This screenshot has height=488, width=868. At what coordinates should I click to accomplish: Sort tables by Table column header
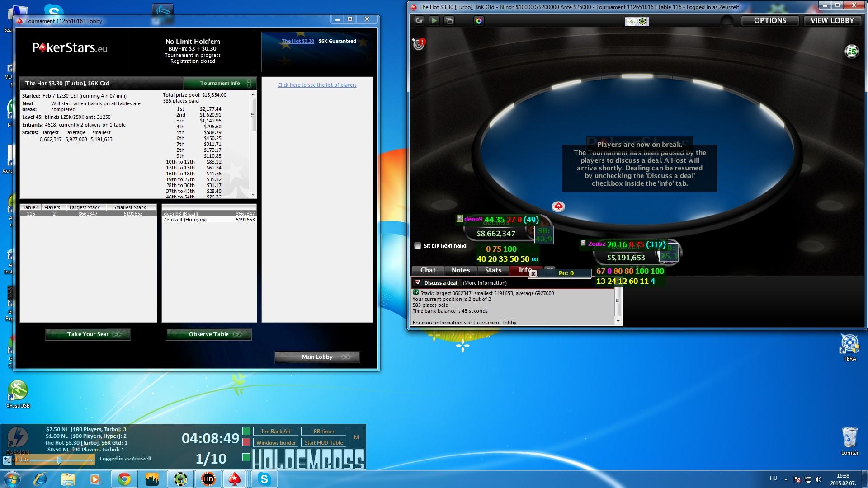31,207
